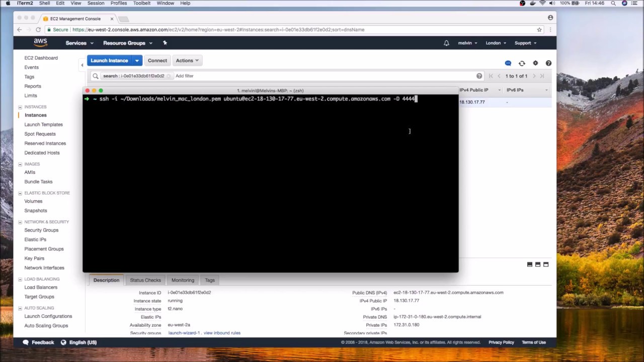The width and height of the screenshot is (644, 362).
Task: Open the AWS notifications bell
Action: [x=446, y=43]
